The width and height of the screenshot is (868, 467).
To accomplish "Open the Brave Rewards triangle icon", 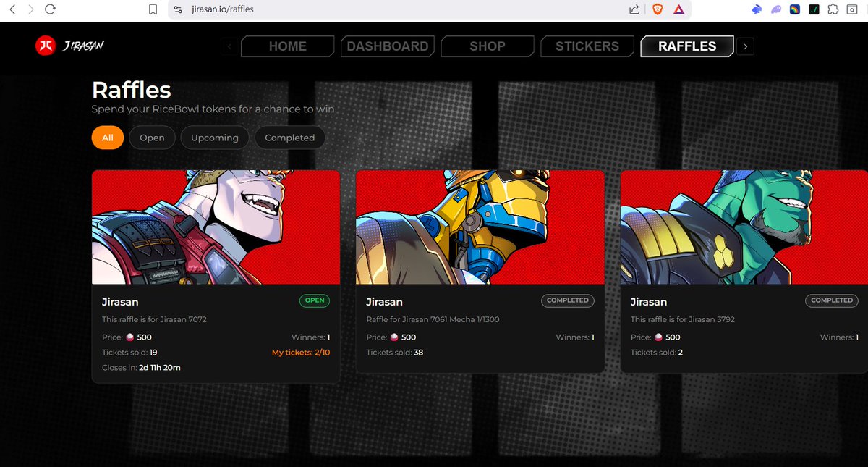I will tap(678, 9).
